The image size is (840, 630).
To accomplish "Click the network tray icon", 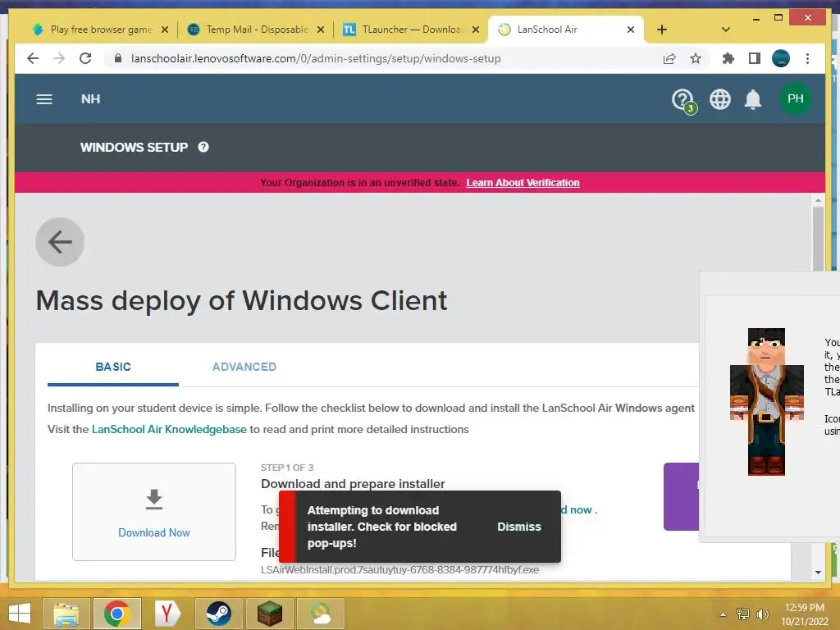I will tap(743, 614).
